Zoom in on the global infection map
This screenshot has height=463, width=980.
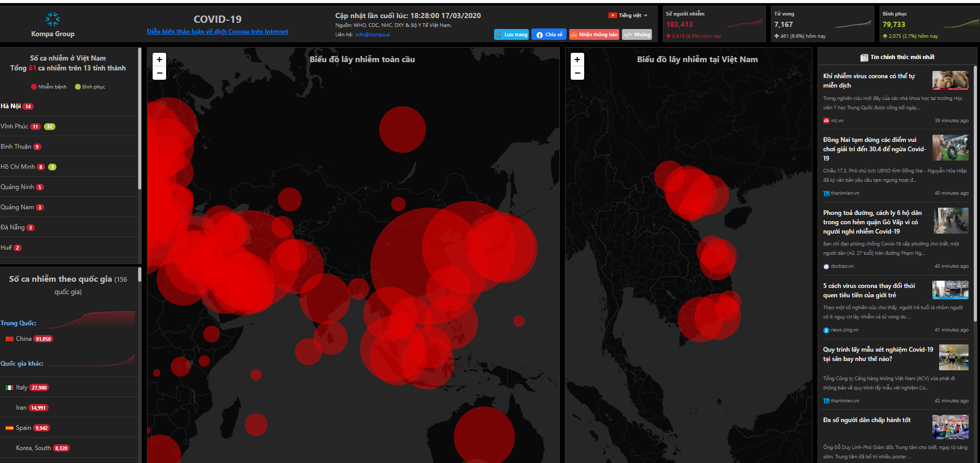pyautogui.click(x=159, y=60)
